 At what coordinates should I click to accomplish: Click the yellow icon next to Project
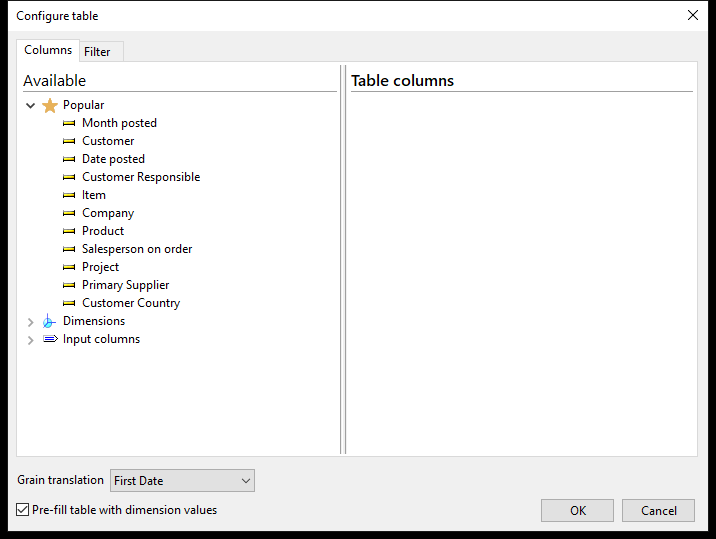pos(69,267)
